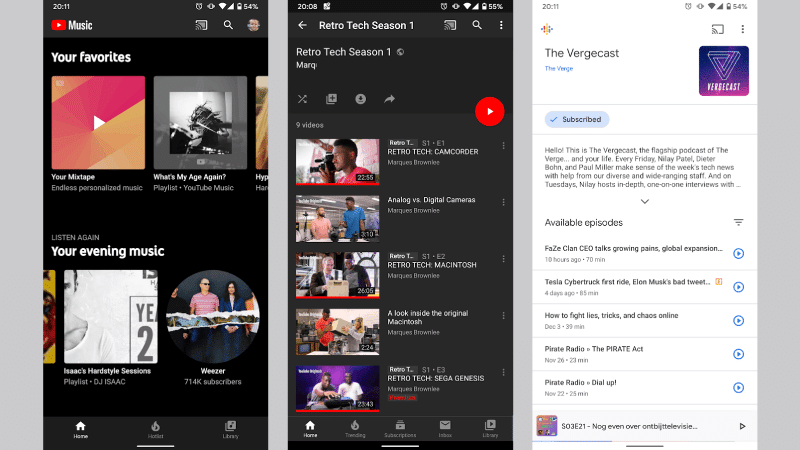
Task: Switch to Hotlist tab in YouTube Music
Action: tap(156, 430)
